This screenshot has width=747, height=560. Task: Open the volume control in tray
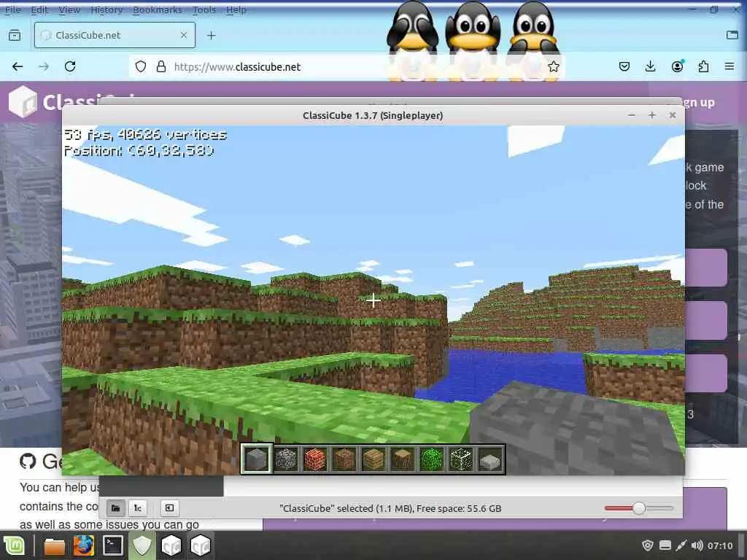click(x=697, y=545)
